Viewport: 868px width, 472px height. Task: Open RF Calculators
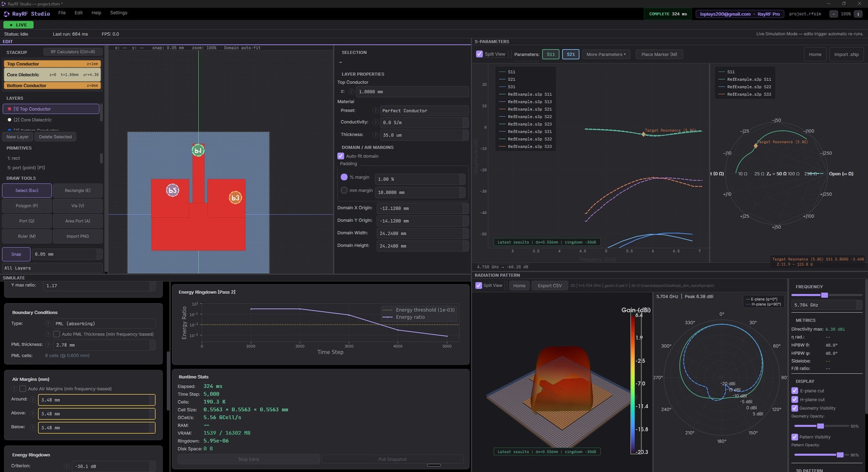tap(73, 52)
